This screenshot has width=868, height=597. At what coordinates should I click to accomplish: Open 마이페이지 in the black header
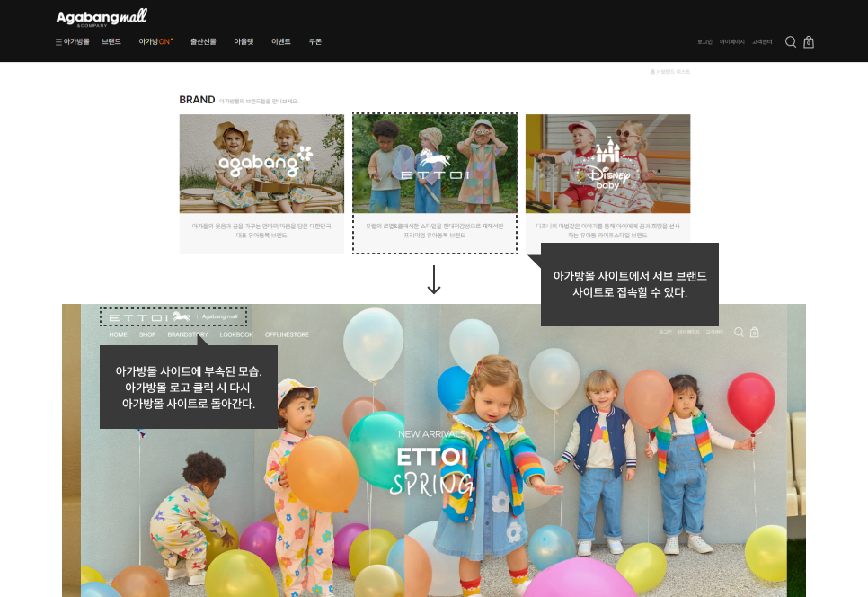(731, 42)
